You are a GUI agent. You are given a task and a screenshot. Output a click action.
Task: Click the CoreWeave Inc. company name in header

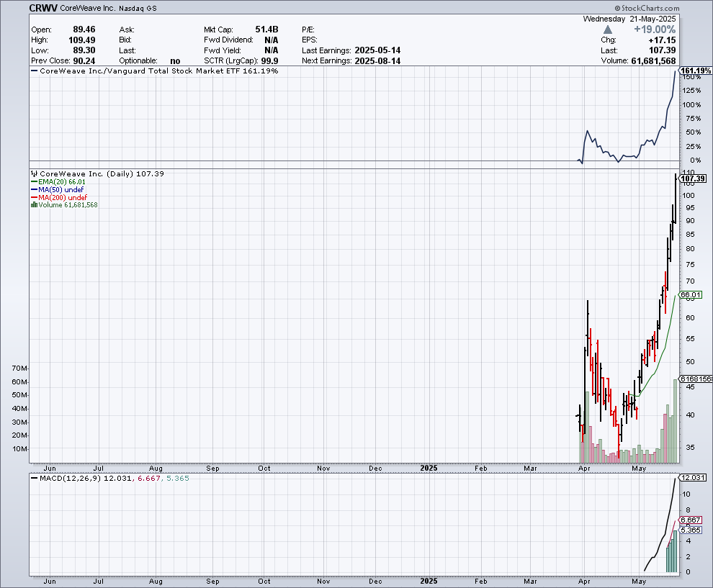click(87, 8)
